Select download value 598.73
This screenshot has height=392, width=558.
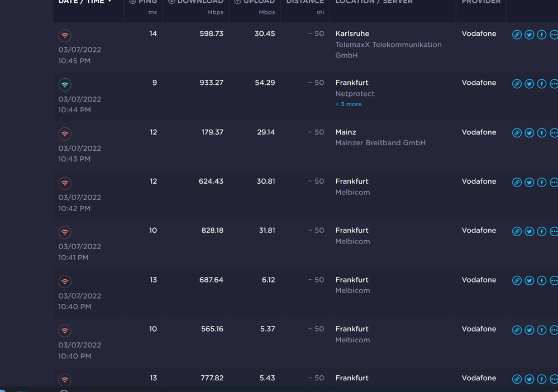(211, 34)
